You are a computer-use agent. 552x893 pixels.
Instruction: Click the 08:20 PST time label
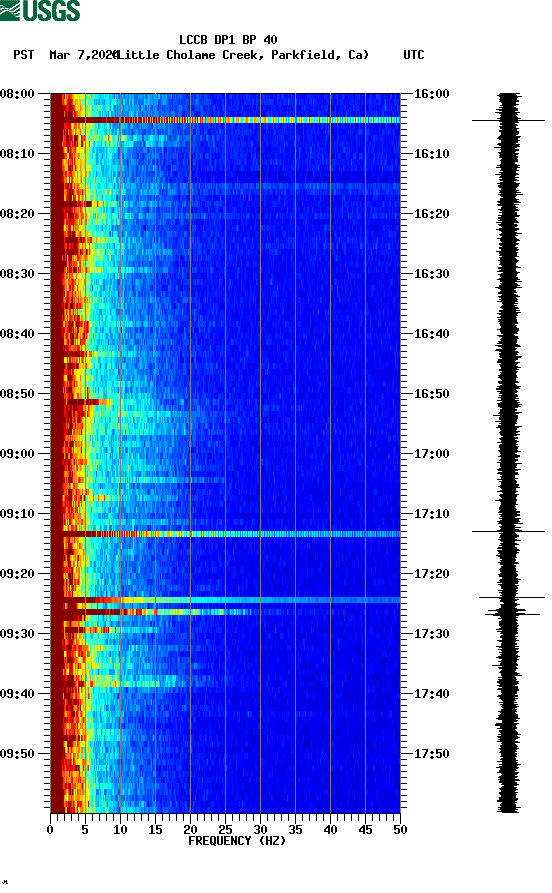[x=17, y=214]
